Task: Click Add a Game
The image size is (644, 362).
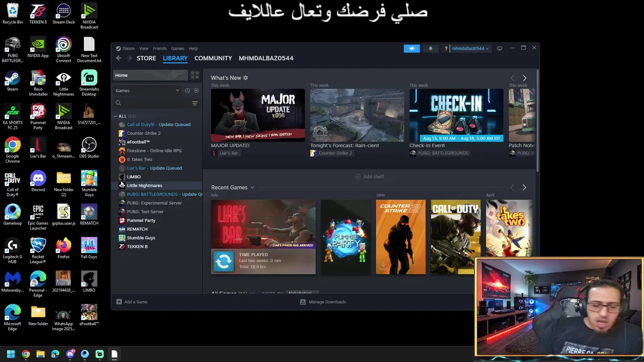Action: pyautogui.click(x=132, y=302)
